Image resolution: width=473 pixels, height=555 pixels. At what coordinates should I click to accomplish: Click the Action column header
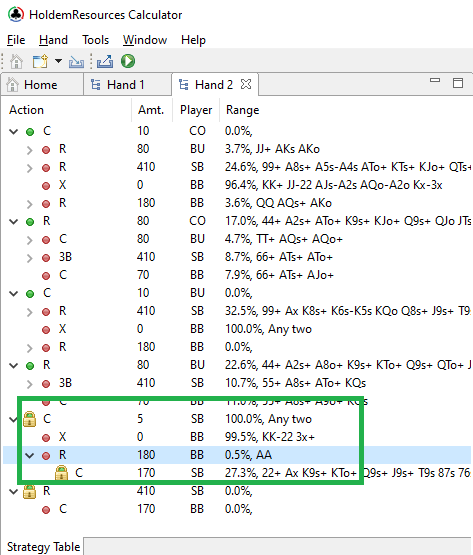tap(27, 110)
